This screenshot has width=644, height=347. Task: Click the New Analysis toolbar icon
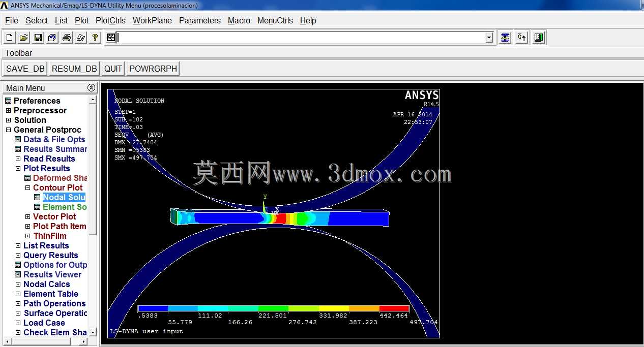[10, 38]
